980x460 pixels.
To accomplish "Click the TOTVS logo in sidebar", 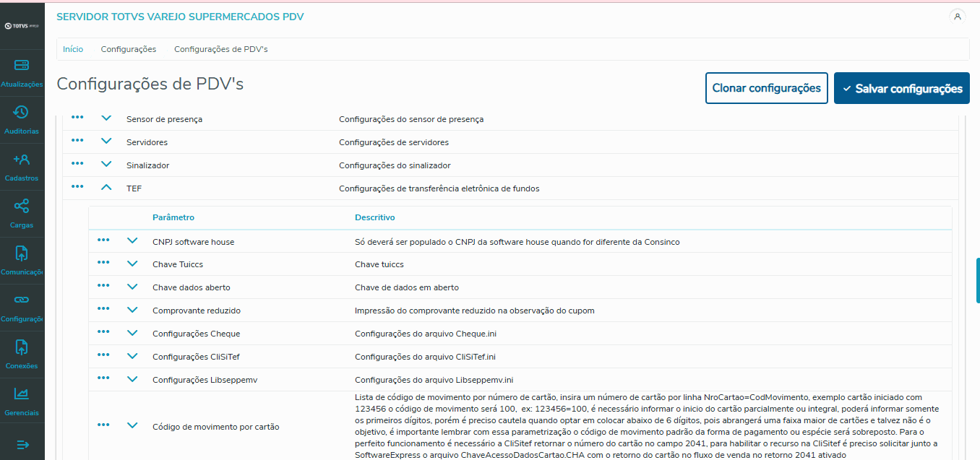I will [x=22, y=26].
